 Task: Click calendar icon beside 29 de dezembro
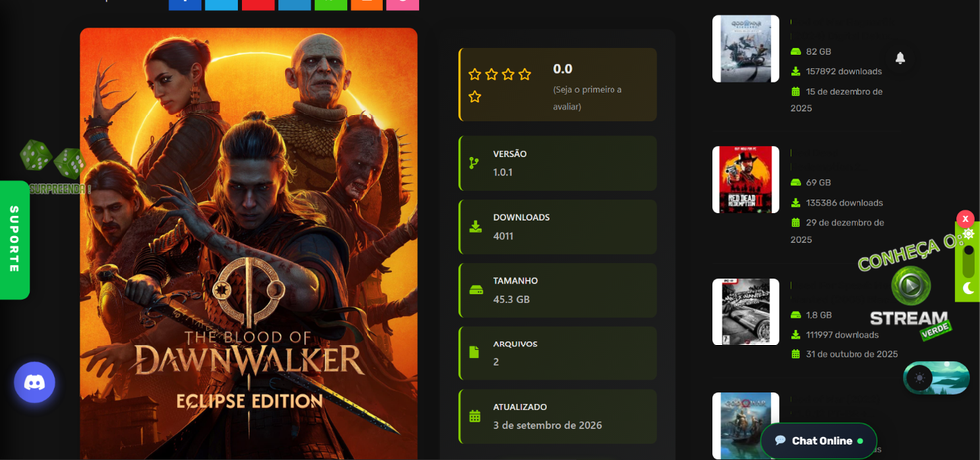[796, 222]
